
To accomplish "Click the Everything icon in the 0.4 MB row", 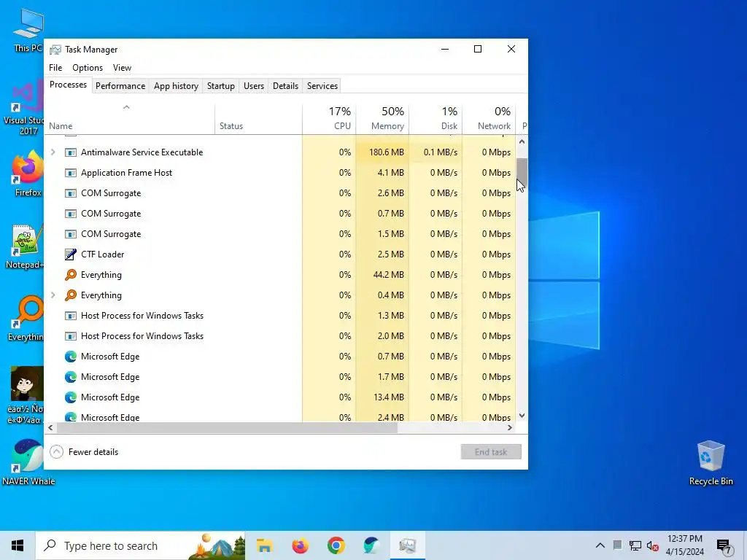I will pos(71,295).
